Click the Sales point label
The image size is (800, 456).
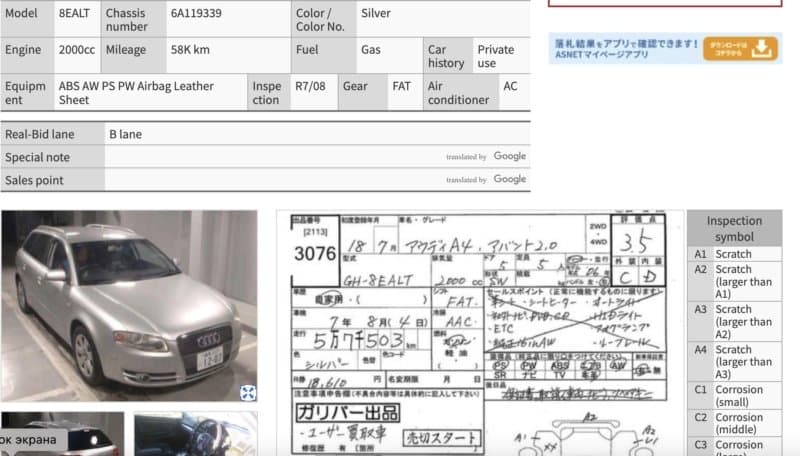click(34, 180)
